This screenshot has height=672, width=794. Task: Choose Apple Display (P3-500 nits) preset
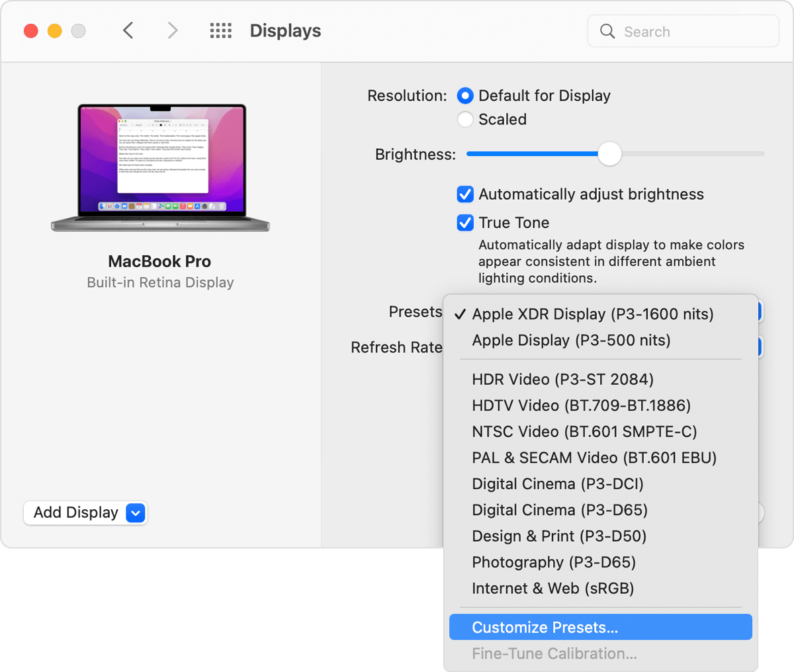[x=601, y=341]
